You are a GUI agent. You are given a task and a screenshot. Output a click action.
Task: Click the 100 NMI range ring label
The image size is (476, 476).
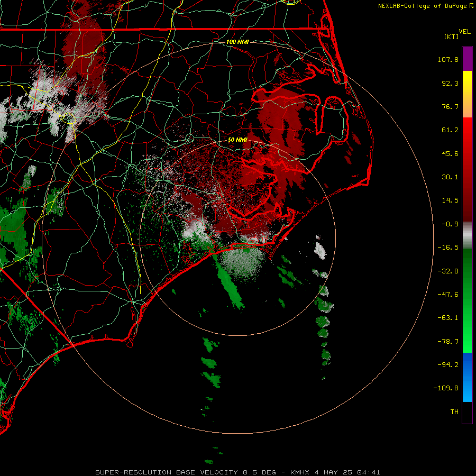237,42
